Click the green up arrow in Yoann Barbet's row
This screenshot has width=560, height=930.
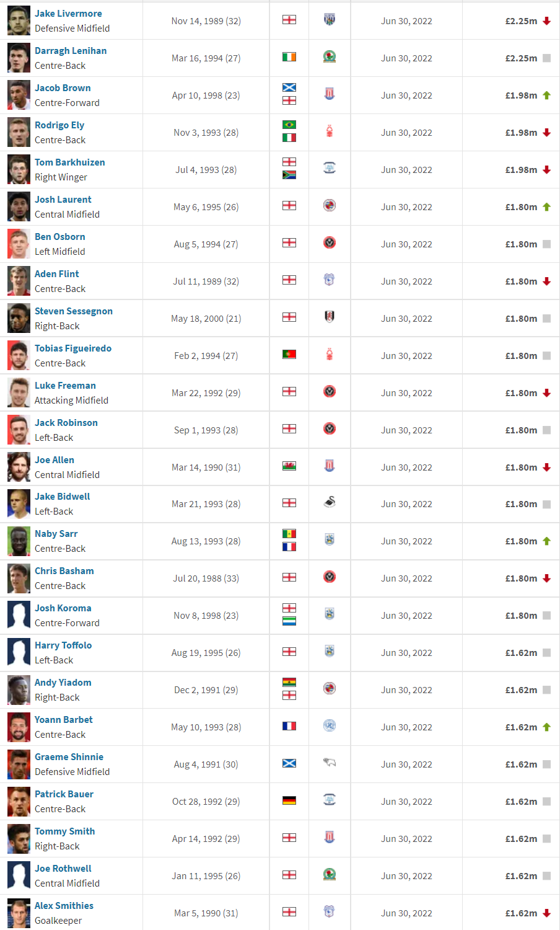pos(546,727)
